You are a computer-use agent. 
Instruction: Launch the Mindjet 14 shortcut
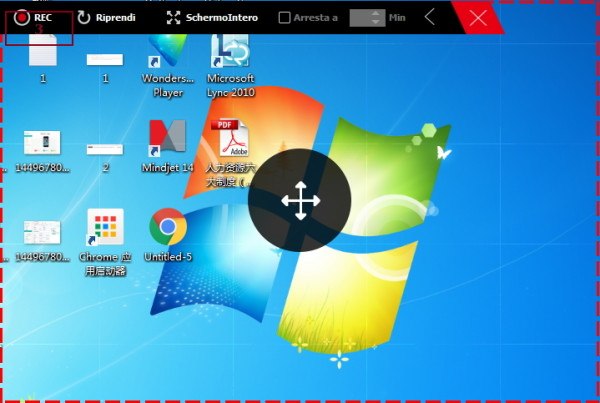tap(167, 140)
